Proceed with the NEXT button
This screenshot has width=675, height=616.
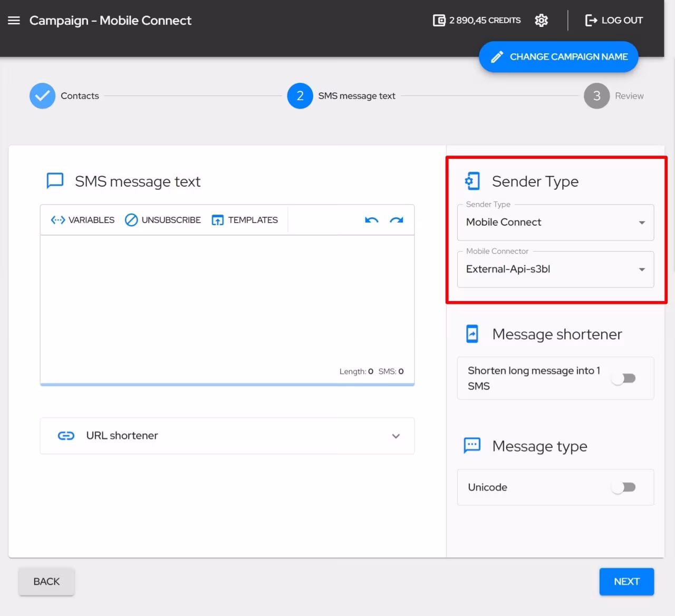626,582
